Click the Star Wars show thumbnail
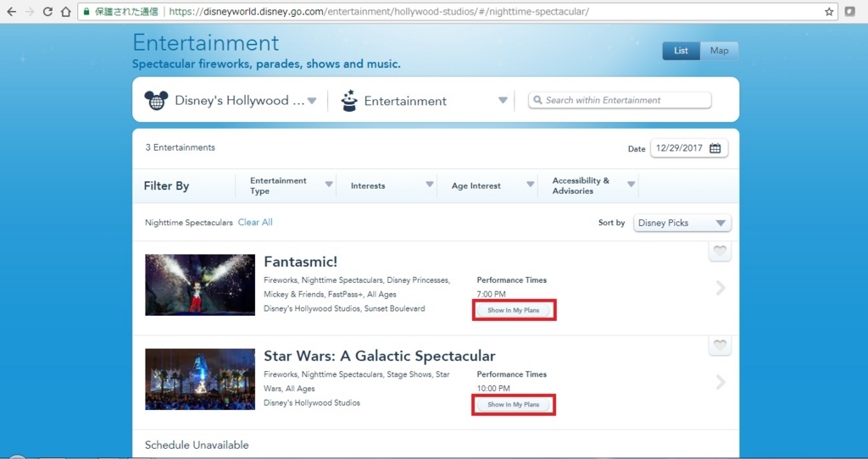Screen dimensions: 868x459 200,379
